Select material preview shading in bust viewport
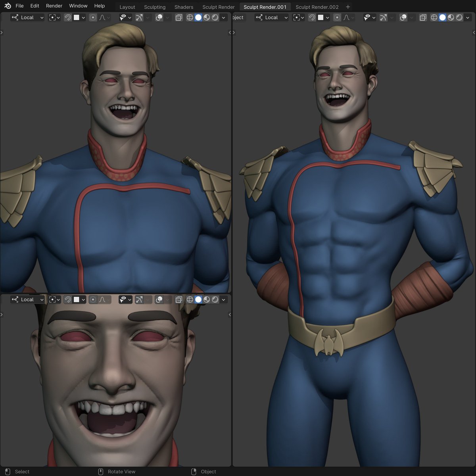The width and height of the screenshot is (476, 476). tap(207, 17)
